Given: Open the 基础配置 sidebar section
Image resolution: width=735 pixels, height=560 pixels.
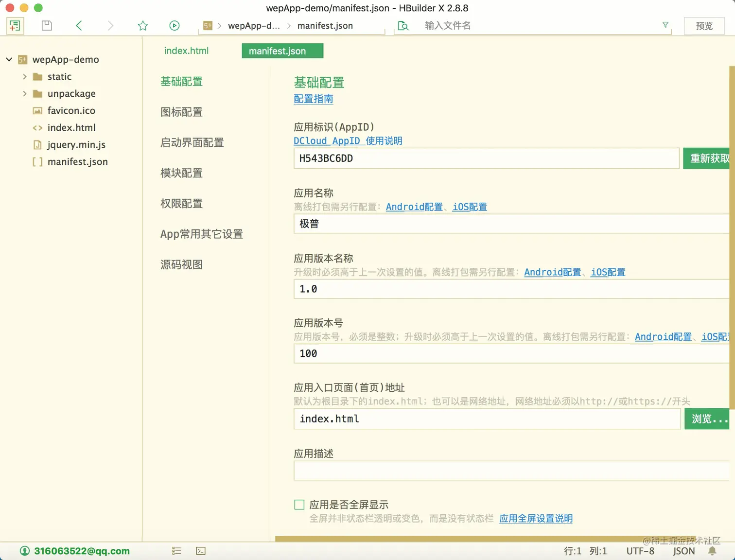Looking at the screenshot, I should [x=181, y=82].
